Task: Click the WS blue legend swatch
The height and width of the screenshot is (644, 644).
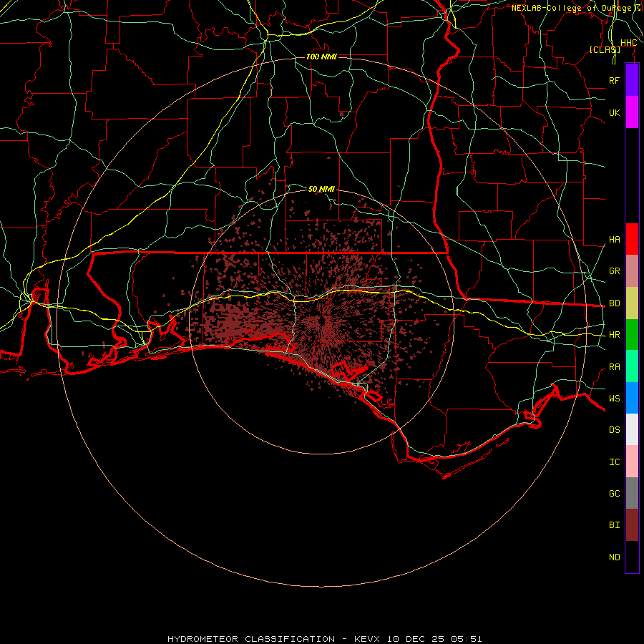Action: pyautogui.click(x=632, y=398)
